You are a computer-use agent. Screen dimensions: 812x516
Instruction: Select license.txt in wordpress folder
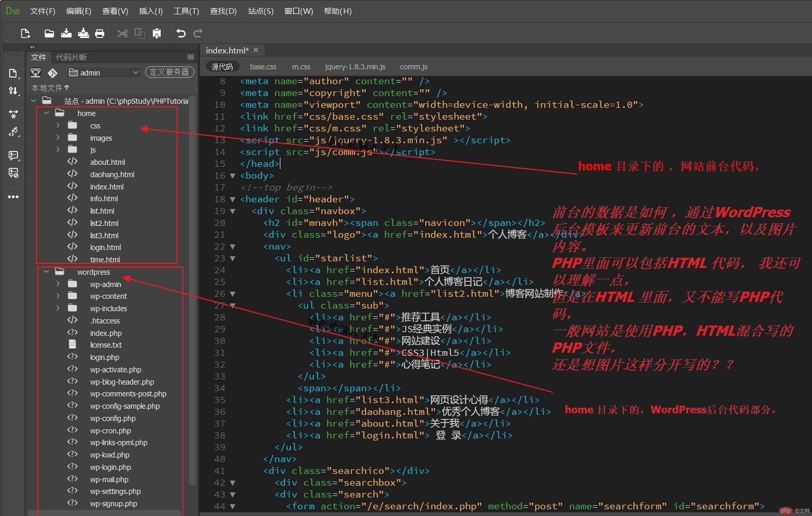(x=106, y=345)
